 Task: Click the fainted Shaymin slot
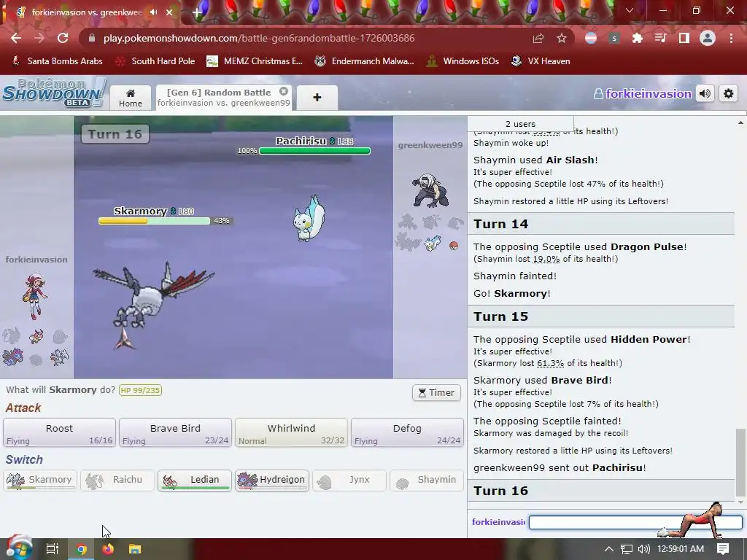click(426, 480)
